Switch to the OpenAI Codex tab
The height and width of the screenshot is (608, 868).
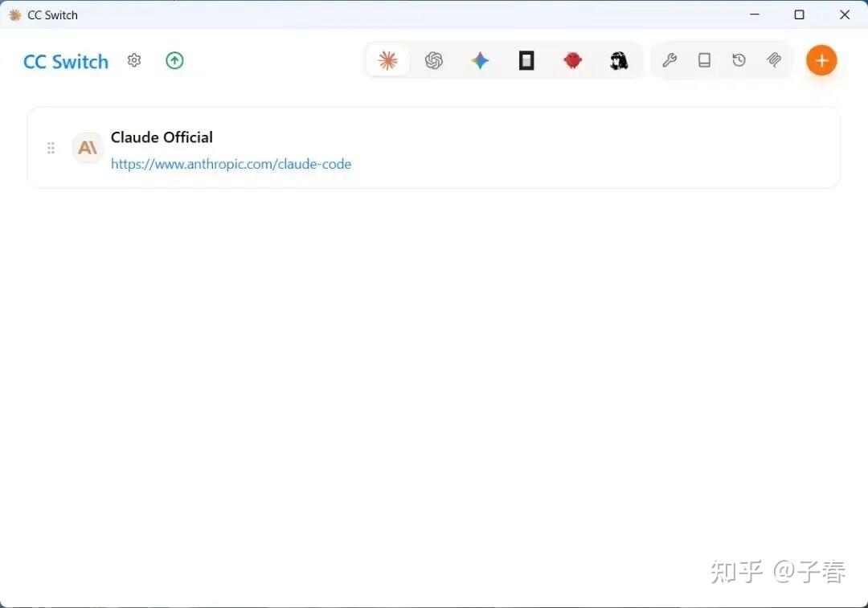point(434,60)
